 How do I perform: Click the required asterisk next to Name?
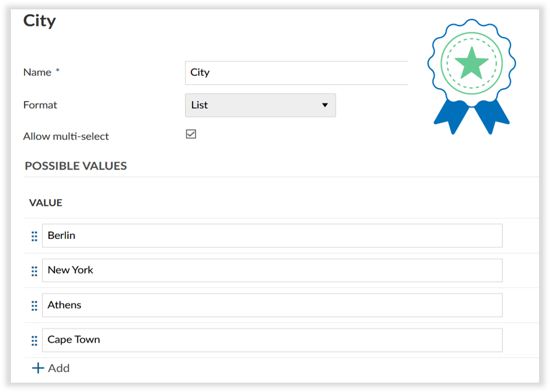(56, 69)
